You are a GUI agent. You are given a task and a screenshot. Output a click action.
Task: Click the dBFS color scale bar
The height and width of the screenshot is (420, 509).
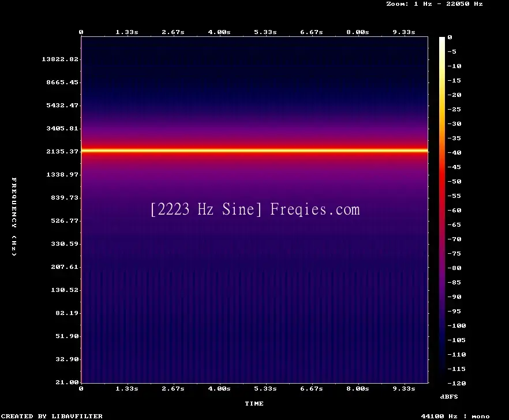pyautogui.click(x=442, y=210)
